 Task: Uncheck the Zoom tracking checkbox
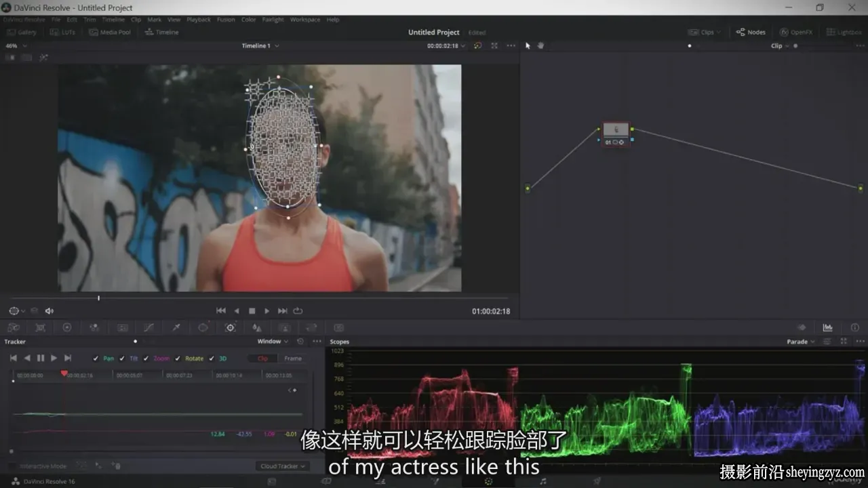pos(146,359)
